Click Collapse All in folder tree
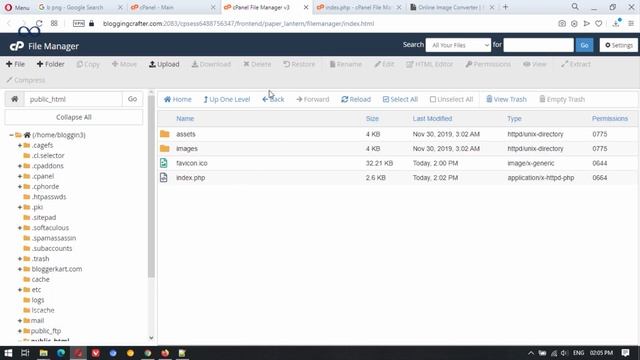 [x=73, y=117]
